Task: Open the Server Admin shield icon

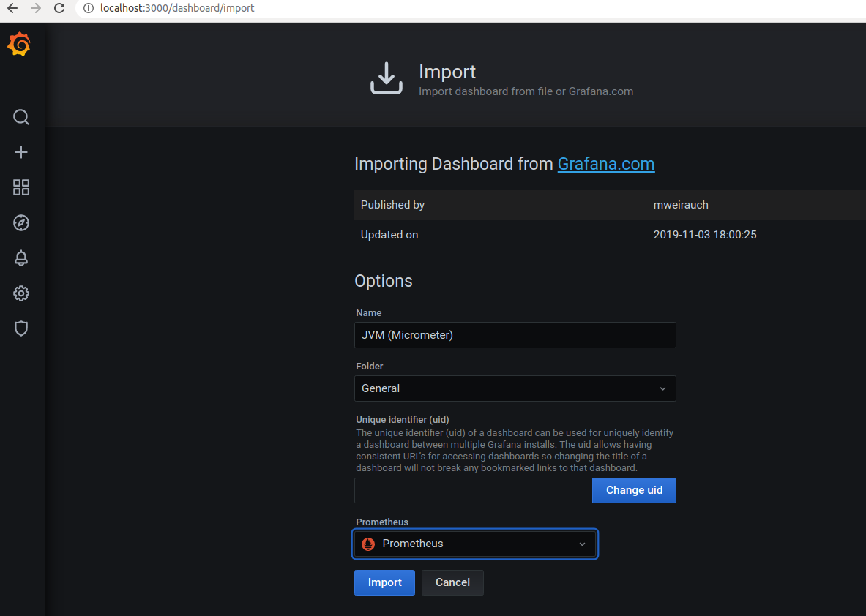Action: click(x=21, y=329)
